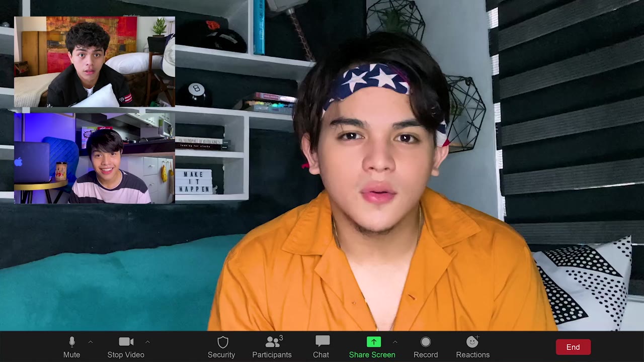Show the Participants panel
644x362 pixels.
272,347
